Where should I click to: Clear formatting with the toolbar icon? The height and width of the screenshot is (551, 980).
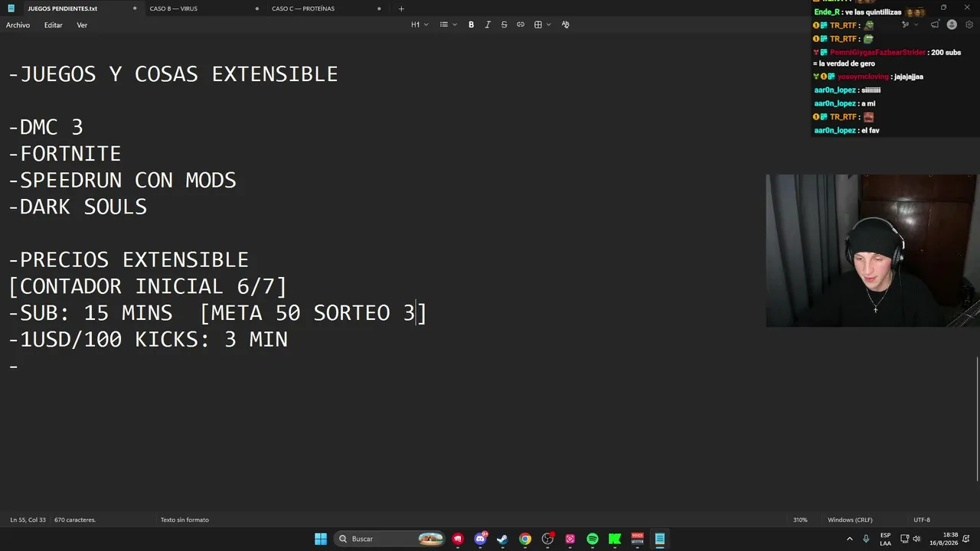pyautogui.click(x=565, y=24)
